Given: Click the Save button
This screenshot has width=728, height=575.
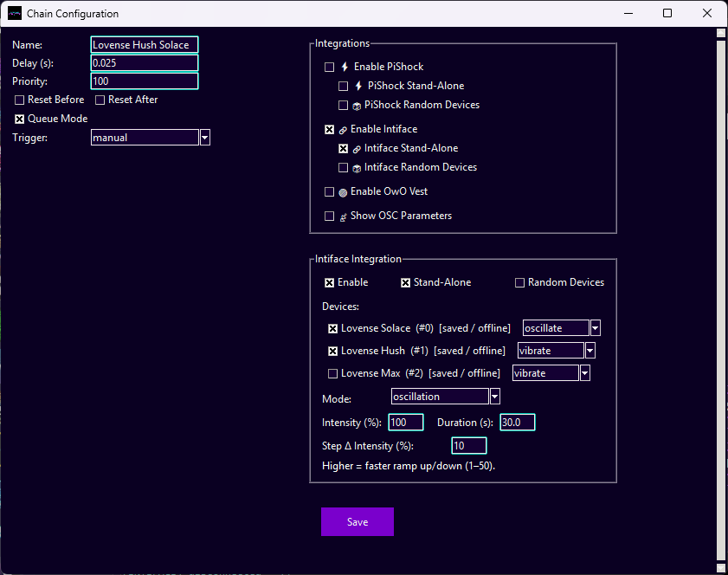Looking at the screenshot, I should click(358, 521).
